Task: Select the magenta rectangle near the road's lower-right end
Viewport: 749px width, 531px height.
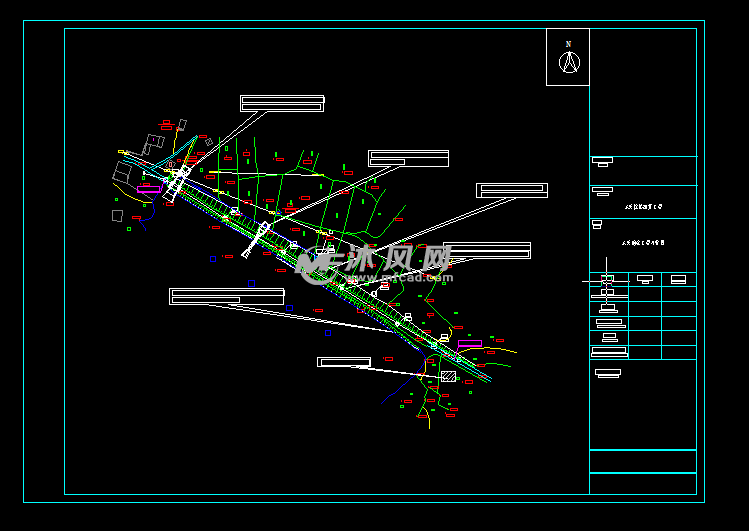Action: pos(469,344)
